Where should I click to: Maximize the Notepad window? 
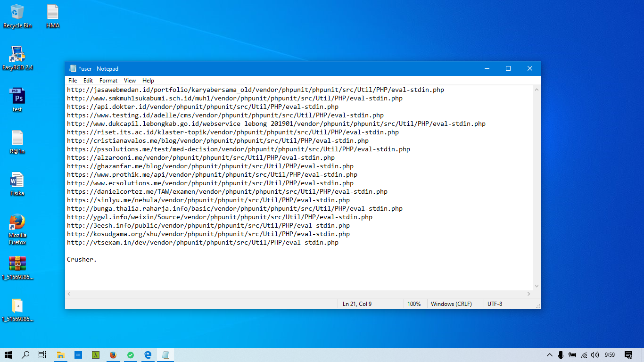(x=508, y=69)
